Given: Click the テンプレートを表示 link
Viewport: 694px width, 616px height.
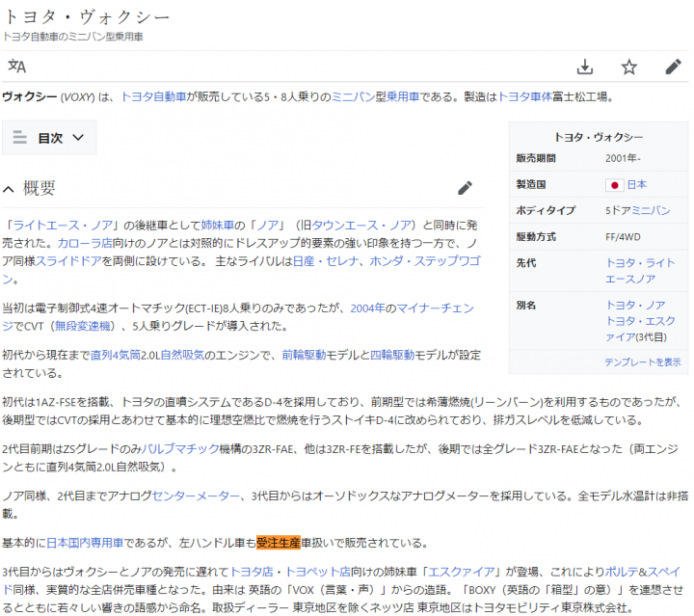Looking at the screenshot, I should (x=643, y=362).
